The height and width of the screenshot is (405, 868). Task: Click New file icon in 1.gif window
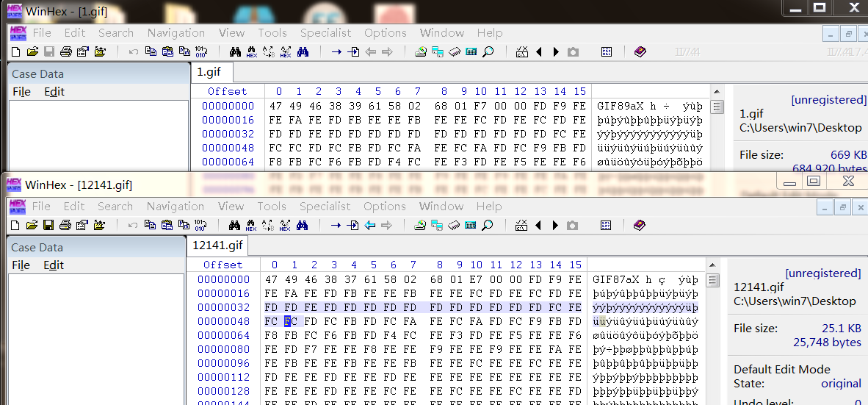15,51
